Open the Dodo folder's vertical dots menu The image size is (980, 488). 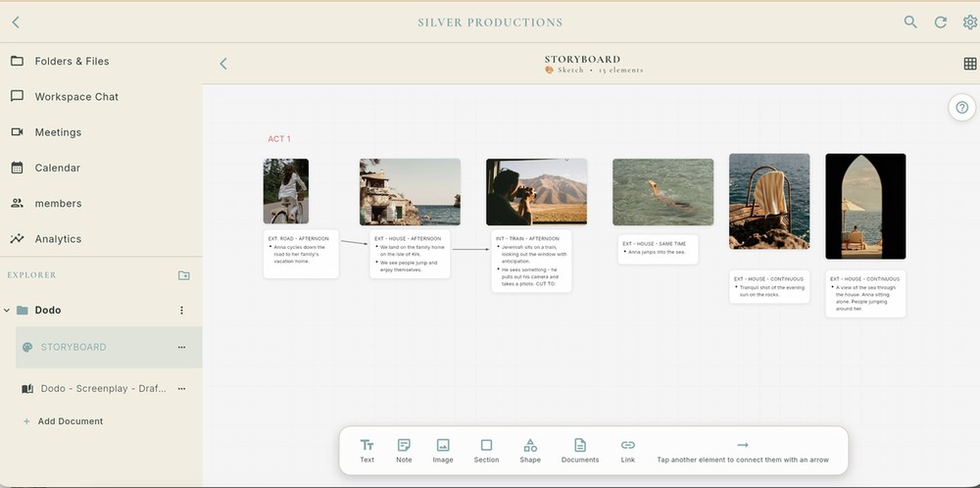(182, 310)
